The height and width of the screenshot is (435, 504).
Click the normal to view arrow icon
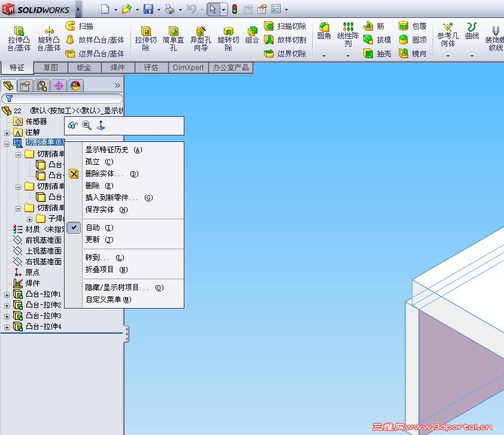(101, 125)
